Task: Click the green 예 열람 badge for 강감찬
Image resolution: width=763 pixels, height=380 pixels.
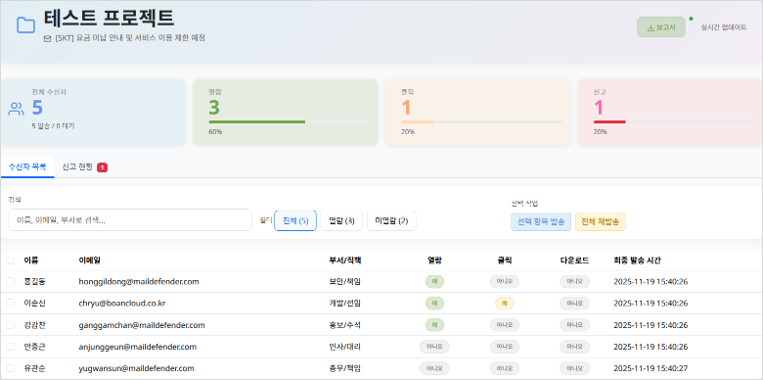Action: click(435, 325)
